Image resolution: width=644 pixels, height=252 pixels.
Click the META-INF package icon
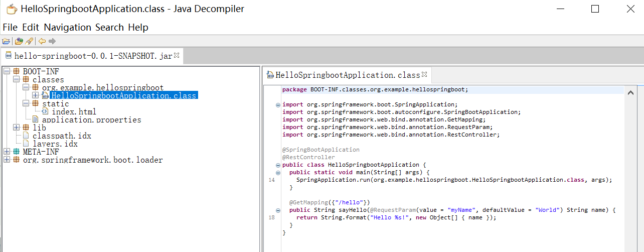point(17,152)
